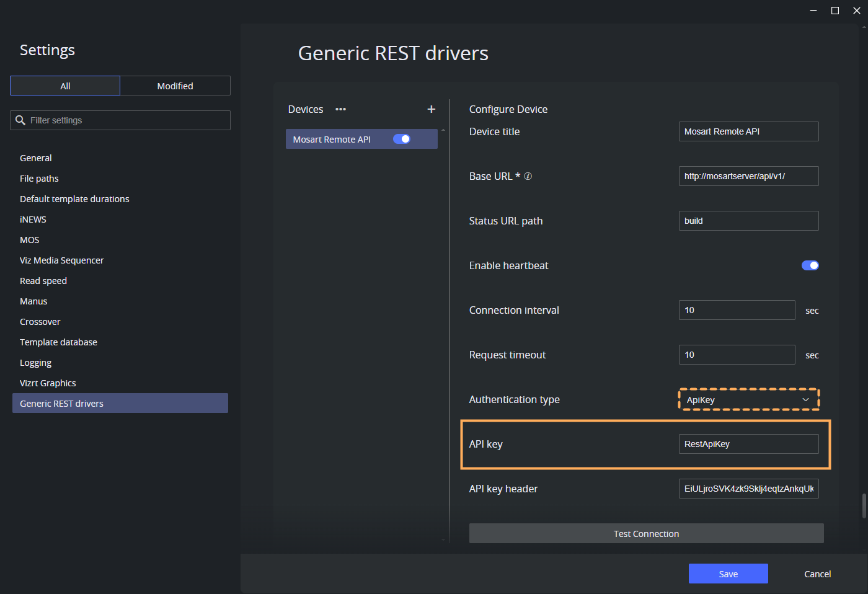Edit the Base URL field
Viewport: 868px width, 594px height.
click(748, 176)
